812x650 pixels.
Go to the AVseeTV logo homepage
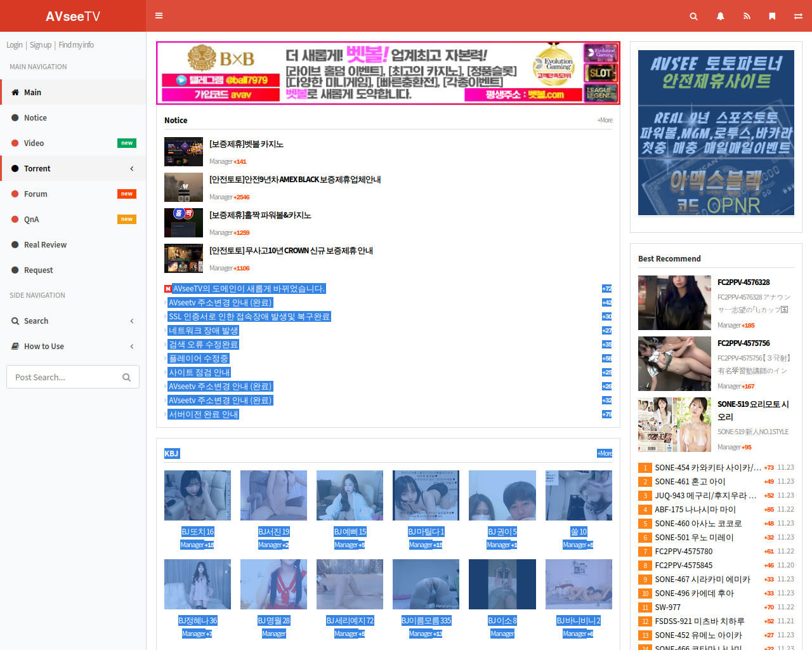(73, 16)
